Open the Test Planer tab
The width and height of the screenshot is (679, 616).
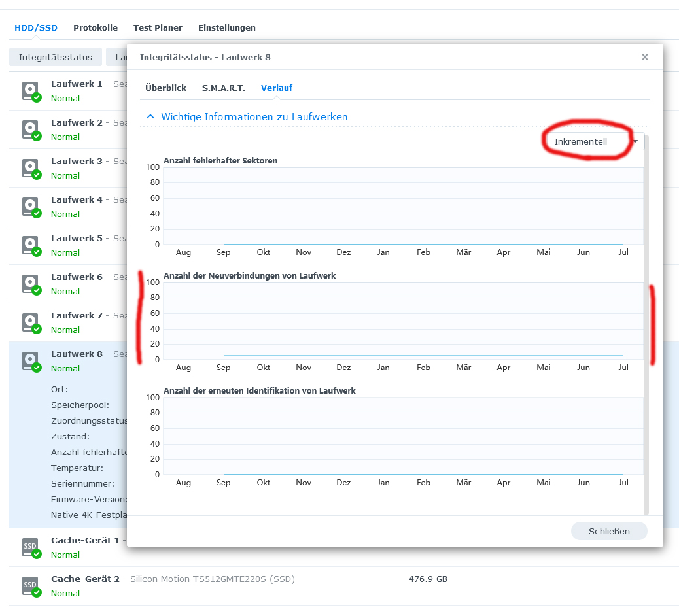[x=158, y=27]
